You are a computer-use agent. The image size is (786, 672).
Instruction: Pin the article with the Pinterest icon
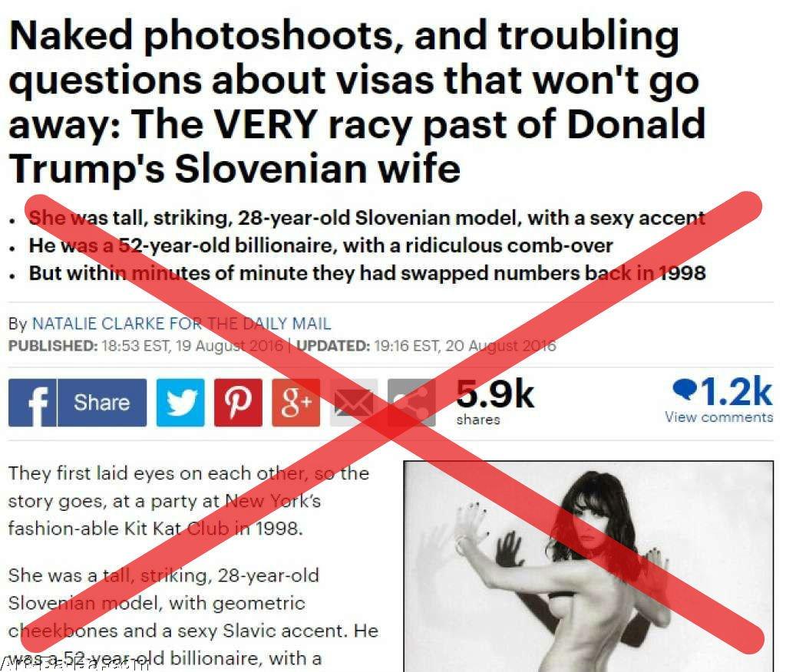click(238, 403)
